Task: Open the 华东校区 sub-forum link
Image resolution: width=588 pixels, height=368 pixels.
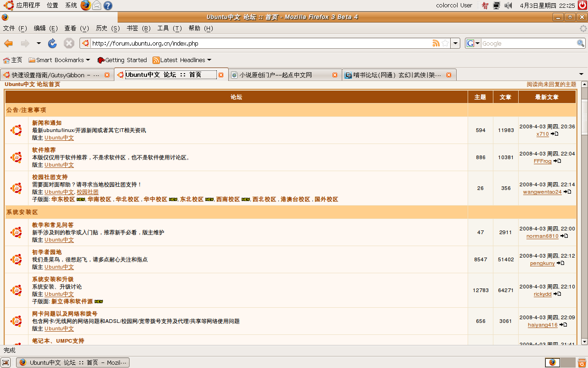Action: point(63,199)
